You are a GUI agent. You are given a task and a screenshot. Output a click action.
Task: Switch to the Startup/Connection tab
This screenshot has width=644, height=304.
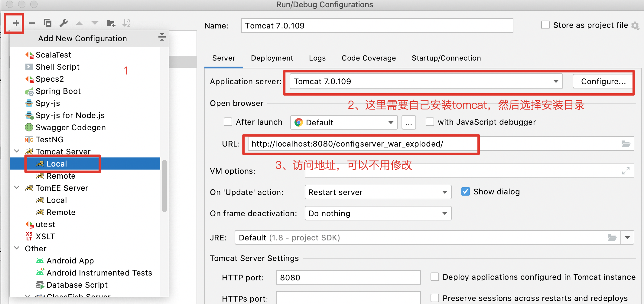point(446,58)
